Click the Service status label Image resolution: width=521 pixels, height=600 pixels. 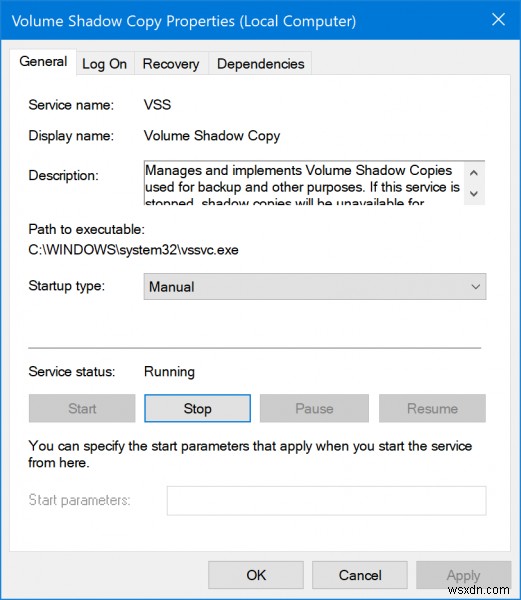(72, 372)
